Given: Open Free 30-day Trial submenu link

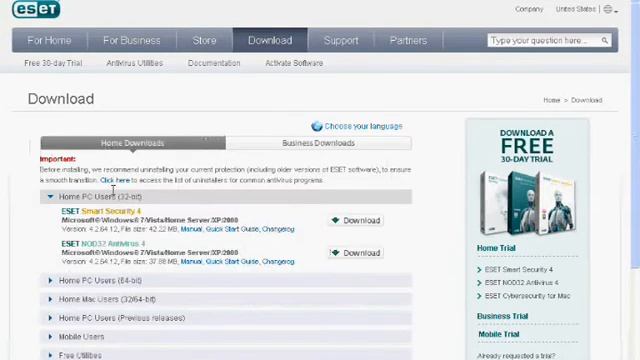Looking at the screenshot, I should (x=53, y=63).
